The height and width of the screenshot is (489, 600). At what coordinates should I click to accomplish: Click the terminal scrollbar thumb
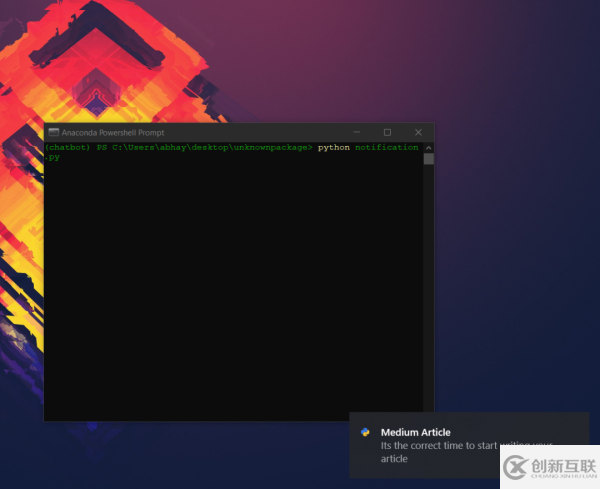point(429,159)
